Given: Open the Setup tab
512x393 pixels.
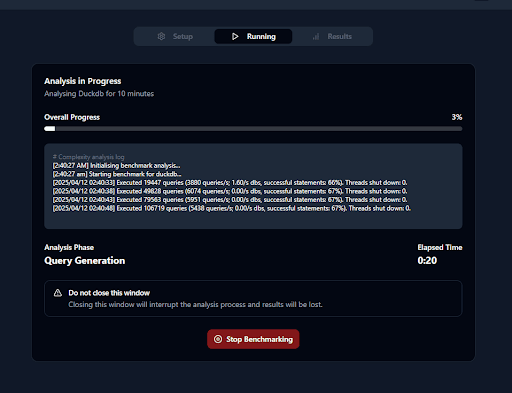Looking at the screenshot, I should (x=175, y=36).
